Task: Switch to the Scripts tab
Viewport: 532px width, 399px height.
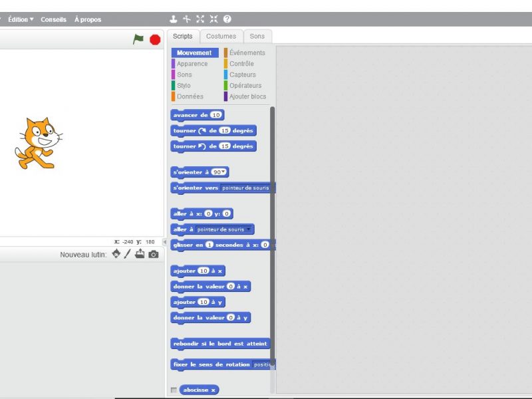Action: pyautogui.click(x=182, y=37)
